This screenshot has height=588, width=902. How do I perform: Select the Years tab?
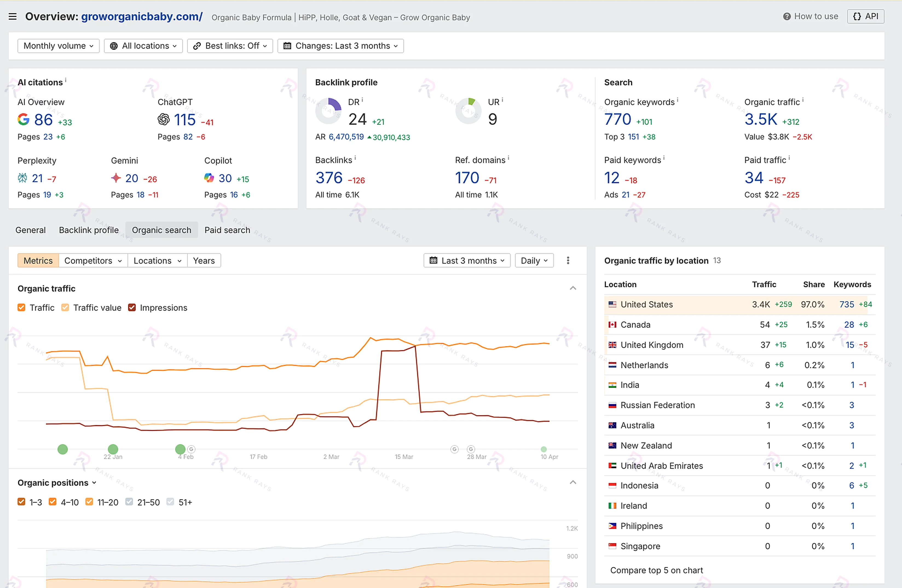click(x=204, y=260)
